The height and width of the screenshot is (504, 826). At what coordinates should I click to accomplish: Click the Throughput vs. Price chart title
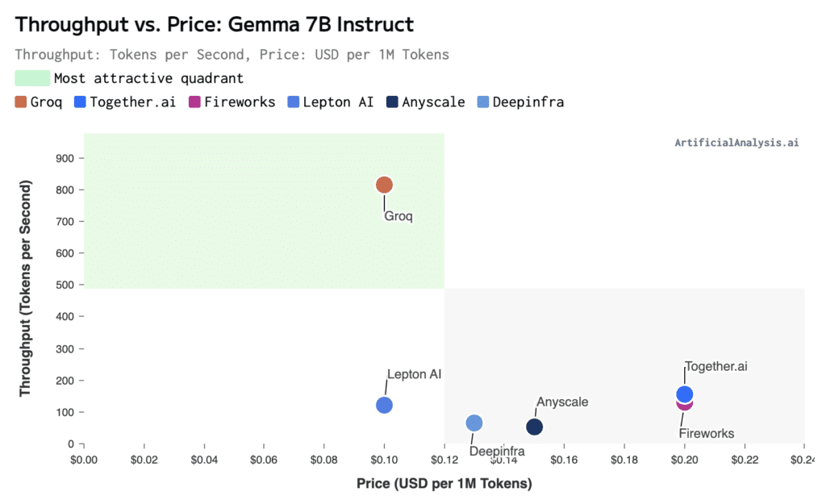(x=215, y=25)
